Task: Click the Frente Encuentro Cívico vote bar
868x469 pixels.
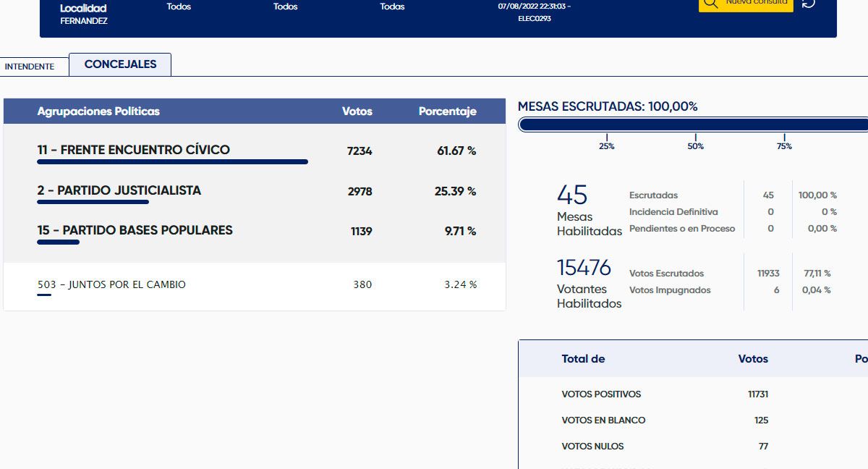Action: click(x=172, y=162)
